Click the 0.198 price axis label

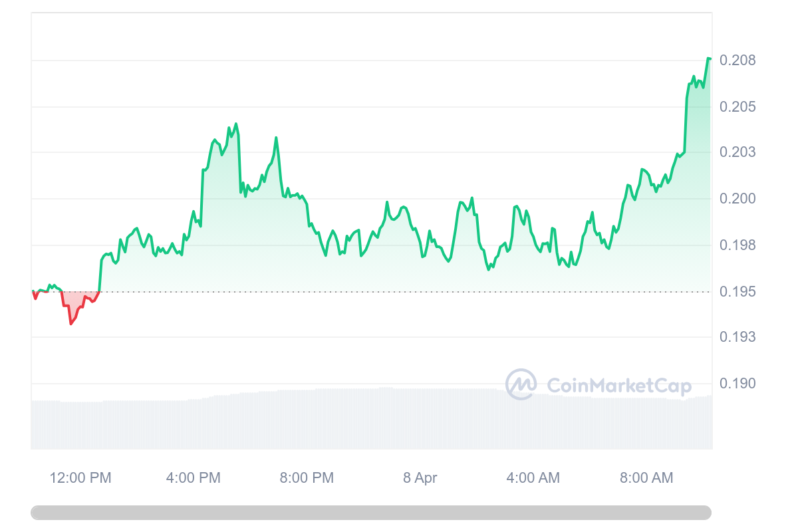(739, 245)
